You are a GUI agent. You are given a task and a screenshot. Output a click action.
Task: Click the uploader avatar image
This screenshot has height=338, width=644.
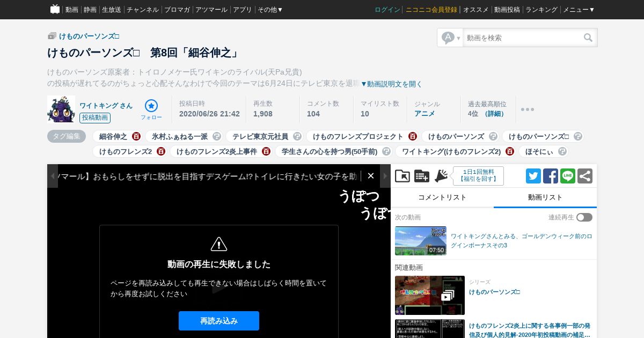click(61, 109)
